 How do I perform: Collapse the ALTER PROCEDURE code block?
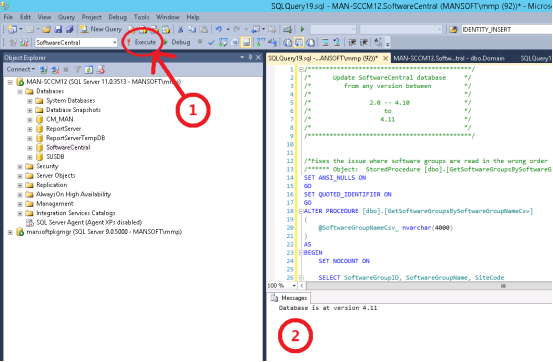tap(301, 211)
